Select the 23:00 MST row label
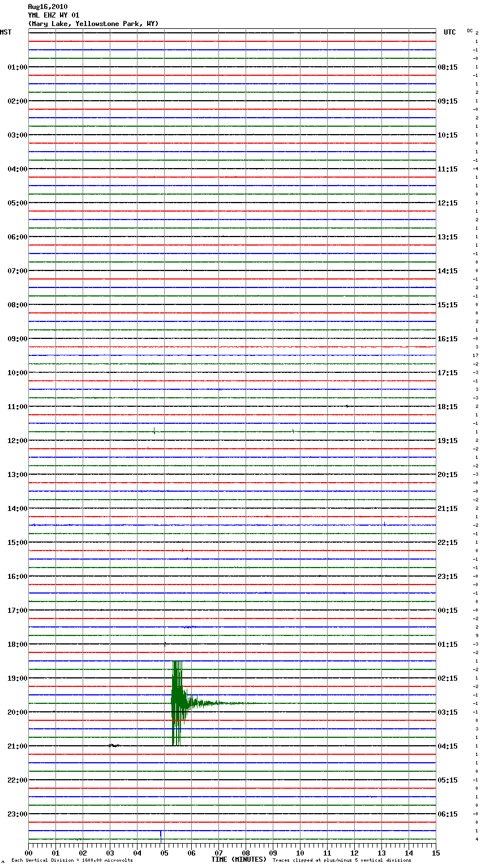The image size is (481, 868). tap(18, 814)
